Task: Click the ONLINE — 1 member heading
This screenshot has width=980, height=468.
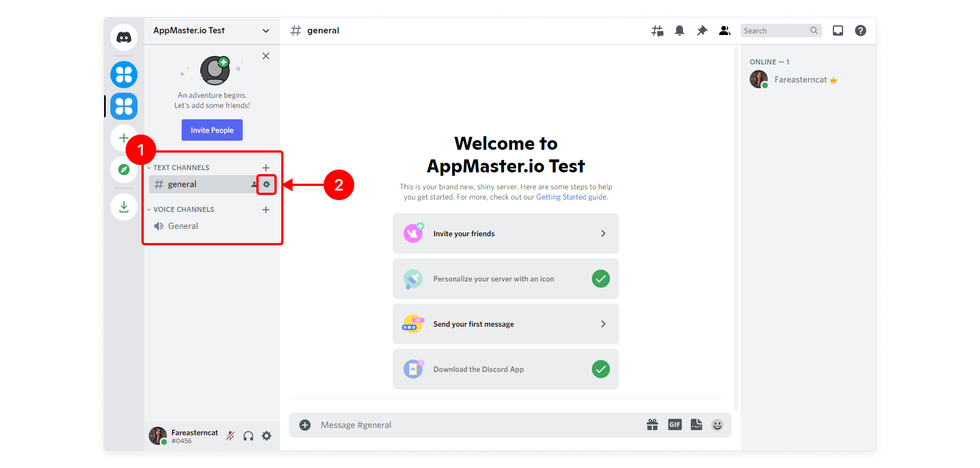Action: coord(770,62)
